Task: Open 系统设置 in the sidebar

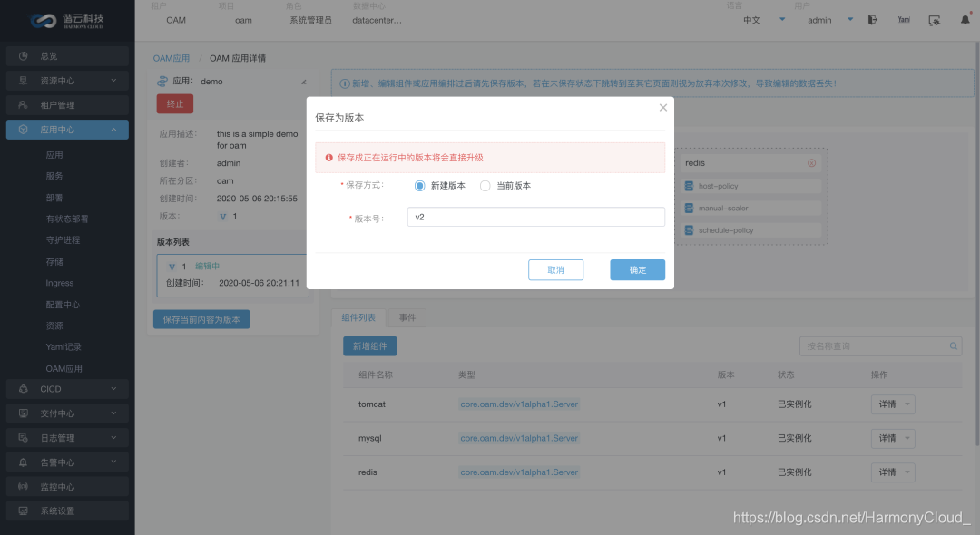Action: pyautogui.click(x=67, y=511)
